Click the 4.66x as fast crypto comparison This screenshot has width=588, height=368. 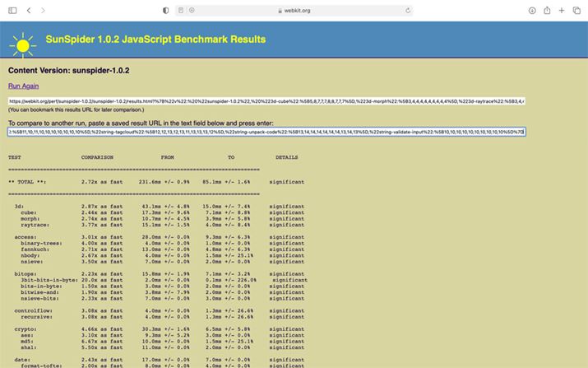[102, 329]
